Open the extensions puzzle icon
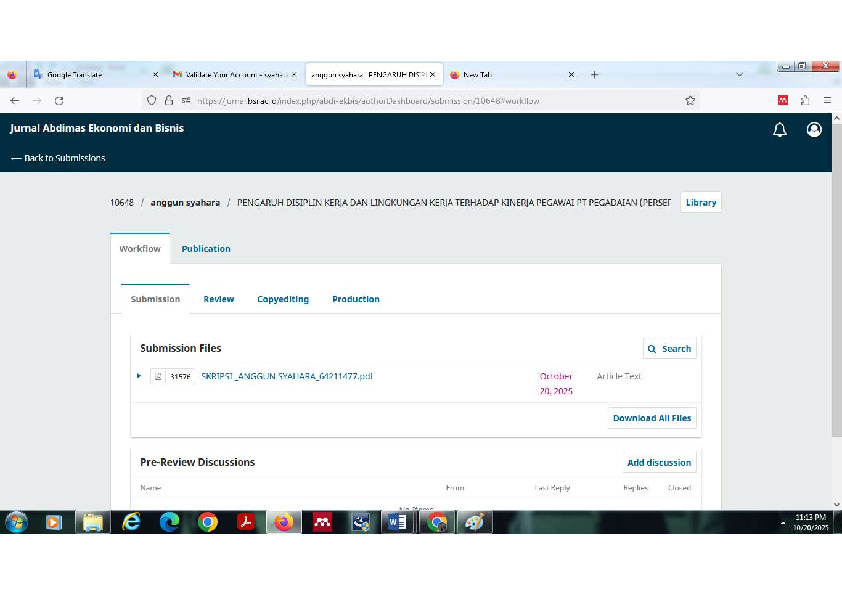 click(x=804, y=100)
